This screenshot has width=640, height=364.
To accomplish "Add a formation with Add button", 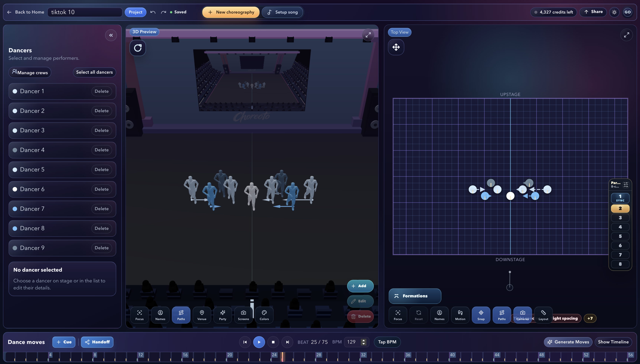I will [360, 286].
